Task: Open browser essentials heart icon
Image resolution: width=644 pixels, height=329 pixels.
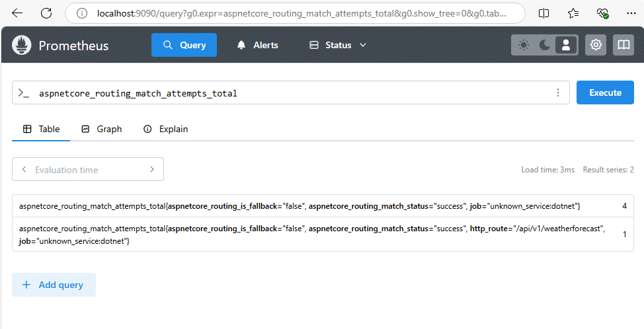Action: (x=602, y=13)
